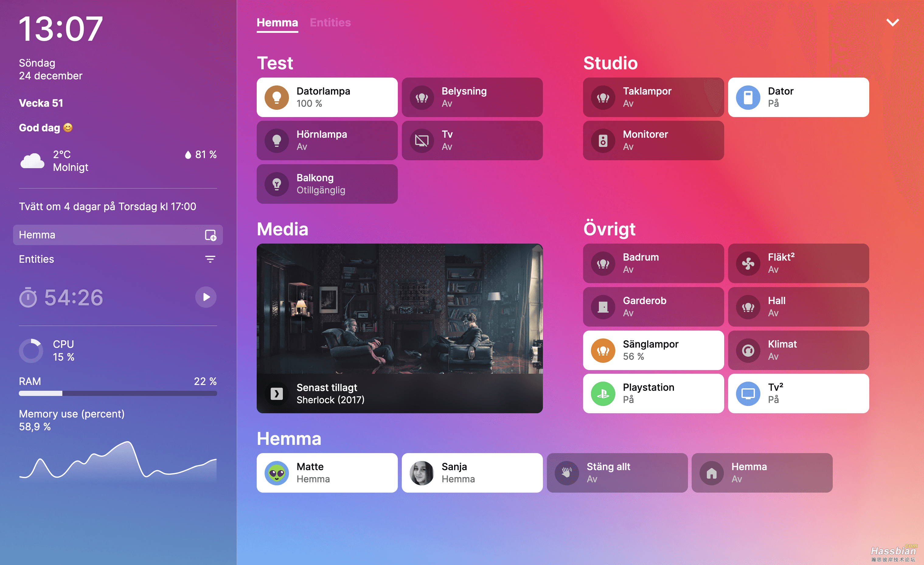Click the Hall lamp icon

click(748, 307)
